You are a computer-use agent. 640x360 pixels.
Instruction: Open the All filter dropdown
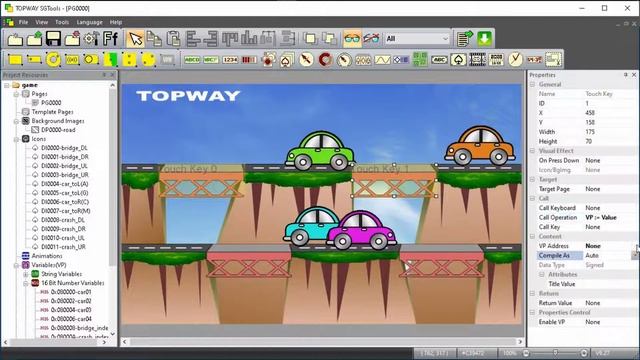[417, 39]
